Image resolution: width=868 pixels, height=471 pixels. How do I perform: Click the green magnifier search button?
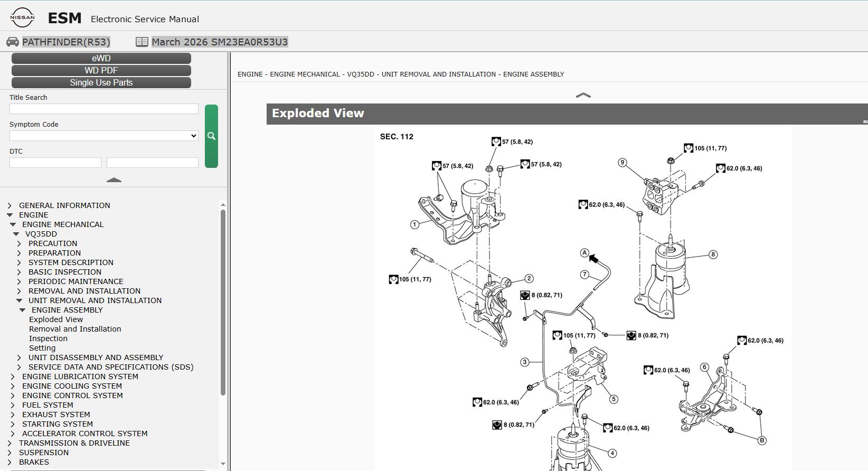click(211, 136)
